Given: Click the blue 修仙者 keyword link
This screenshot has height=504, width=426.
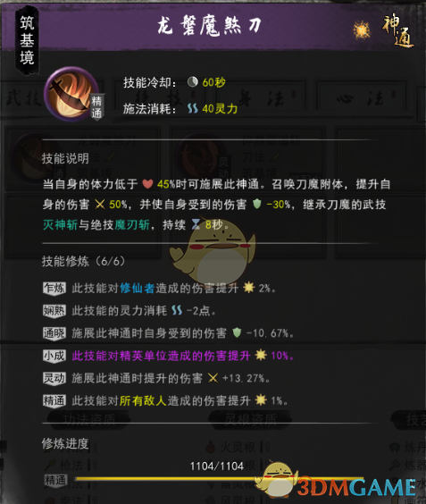Looking at the screenshot, I should point(138,289).
